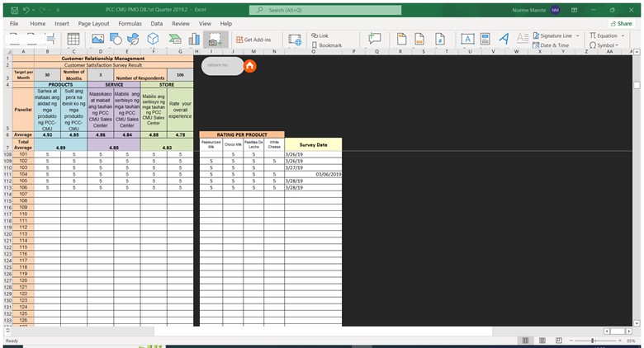Open the Formulas tab
Image resolution: width=644 pixels, height=348 pixels.
click(130, 23)
